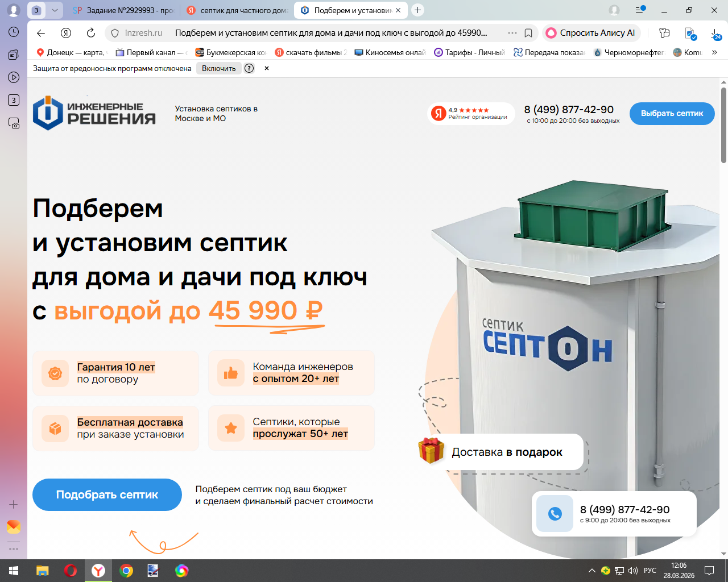Open a new tab with the plus button
The image size is (728, 582).
[x=418, y=10]
